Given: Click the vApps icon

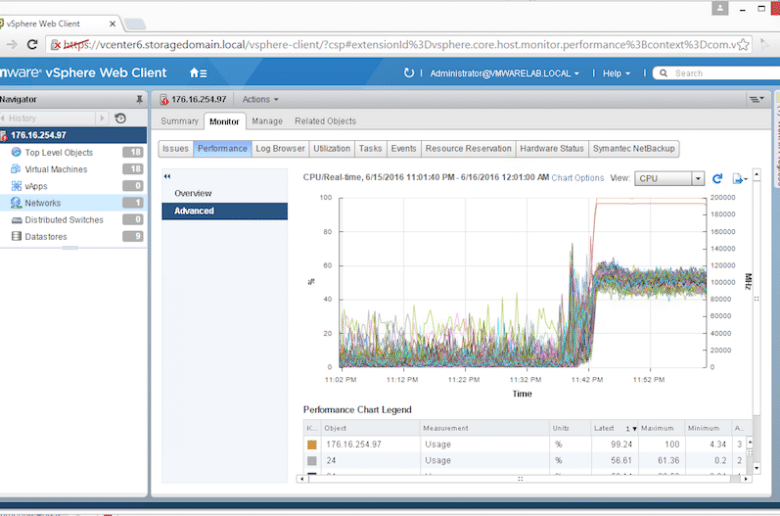Looking at the screenshot, I should click(x=16, y=186).
